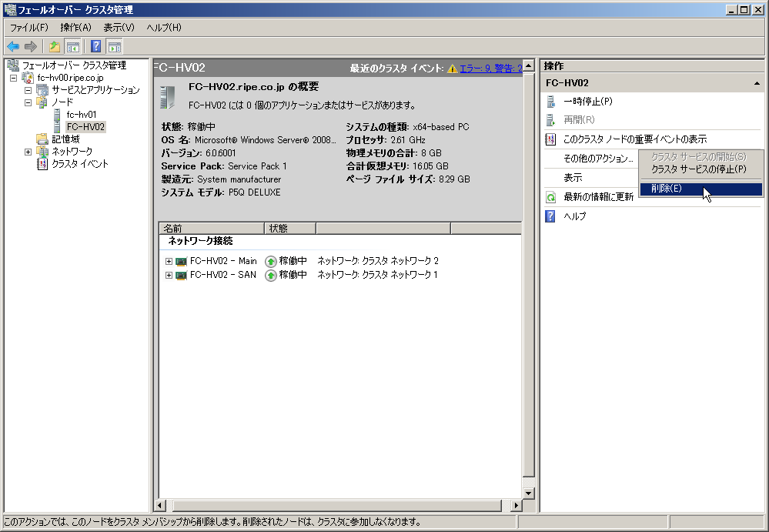Screen dimensions: 769x532
Task: Click the Up one level folder icon
Action: (55, 47)
